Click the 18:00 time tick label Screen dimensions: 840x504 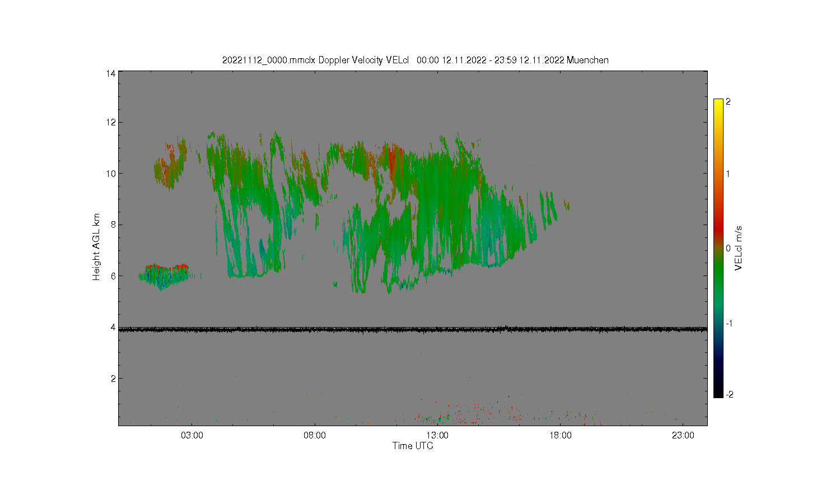click(560, 435)
